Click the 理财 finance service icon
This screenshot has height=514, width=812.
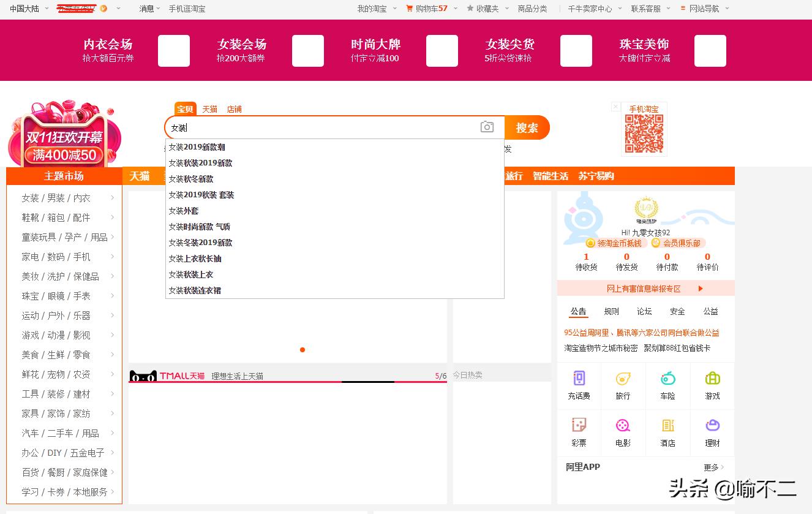(x=712, y=433)
